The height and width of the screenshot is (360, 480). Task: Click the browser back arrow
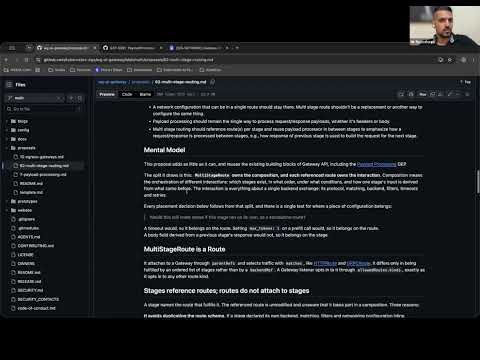point(6,60)
